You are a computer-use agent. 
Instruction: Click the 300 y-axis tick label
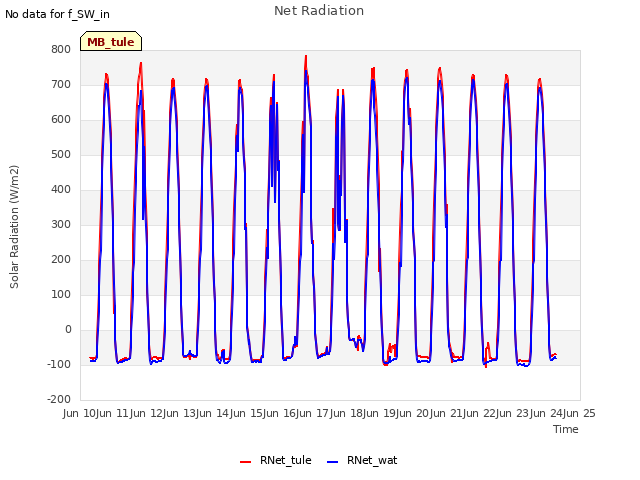[61, 224]
